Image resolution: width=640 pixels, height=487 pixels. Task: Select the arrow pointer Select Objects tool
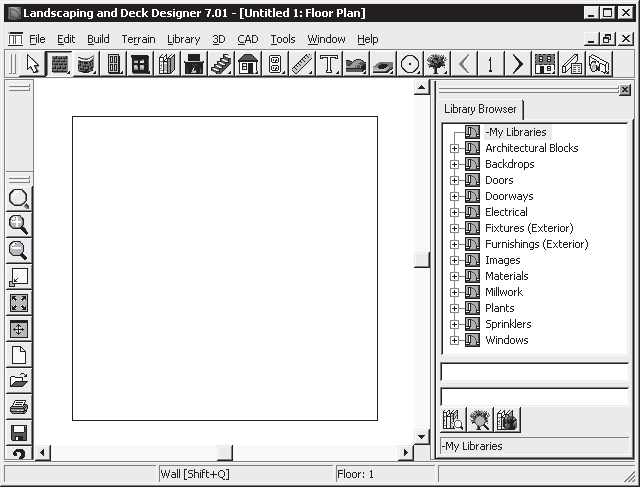33,64
